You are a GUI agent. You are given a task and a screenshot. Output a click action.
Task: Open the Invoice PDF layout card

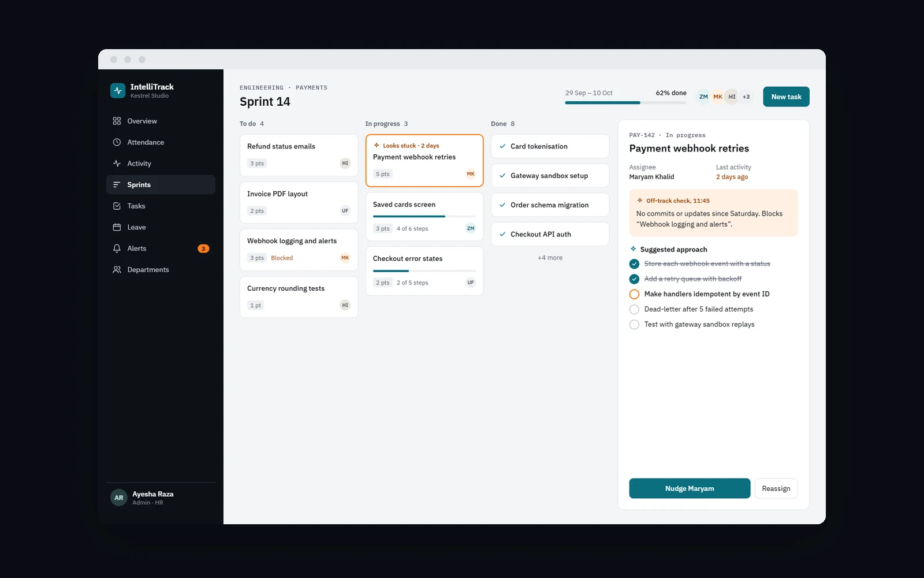click(x=299, y=202)
